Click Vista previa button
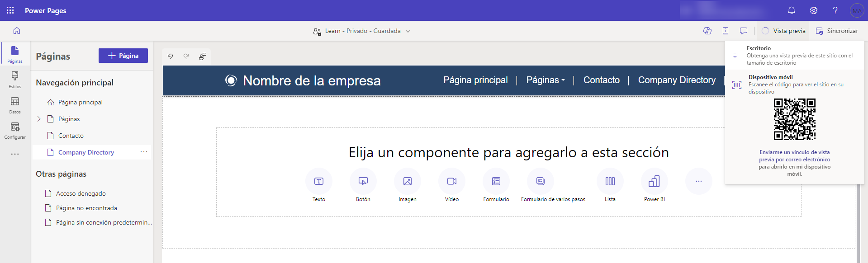The width and height of the screenshot is (868, 263). (x=784, y=31)
